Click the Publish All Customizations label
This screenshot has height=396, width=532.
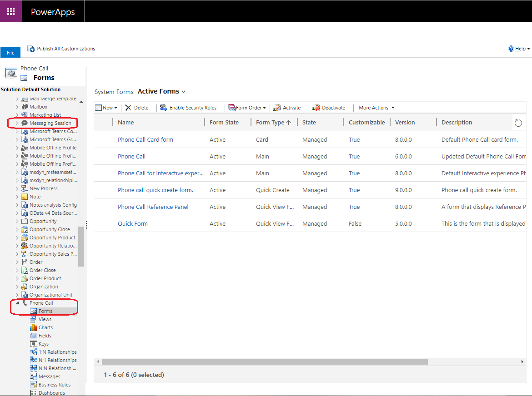(x=66, y=49)
